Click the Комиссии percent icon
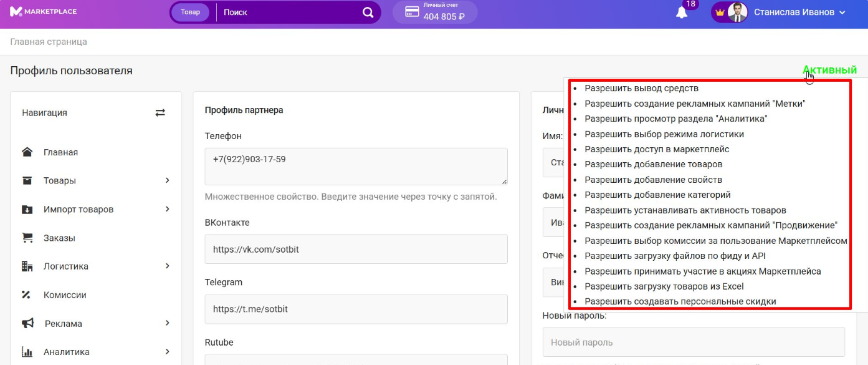Screen dimensions: 868x365 pyautogui.click(x=27, y=294)
